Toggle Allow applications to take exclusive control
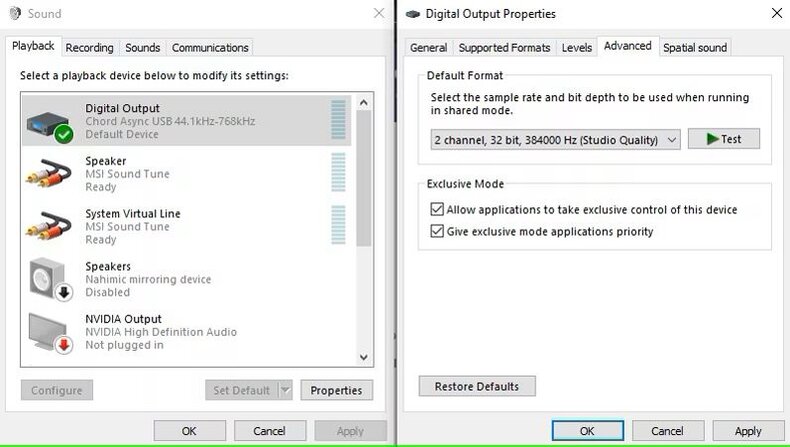Image resolution: width=790 pixels, height=447 pixels. click(x=437, y=209)
